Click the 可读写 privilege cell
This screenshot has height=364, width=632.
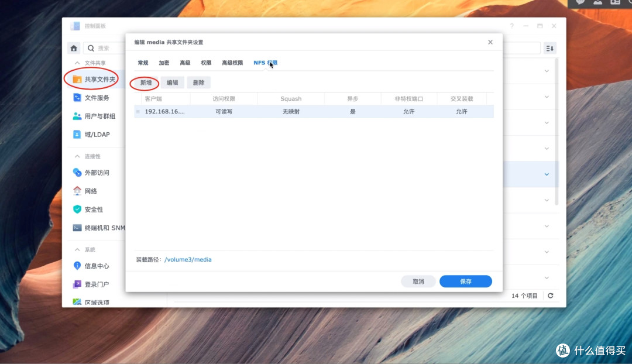(x=224, y=112)
